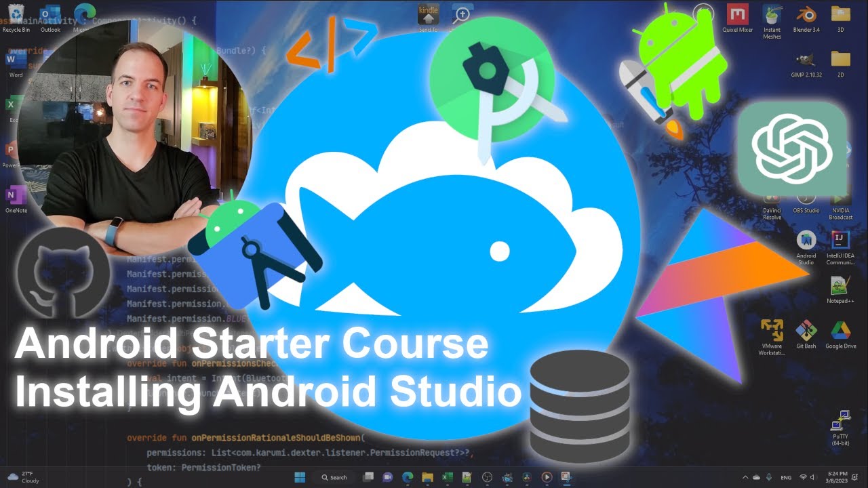Open Task View on the taskbar
Viewport: 868px width, 488px height.
(368, 477)
